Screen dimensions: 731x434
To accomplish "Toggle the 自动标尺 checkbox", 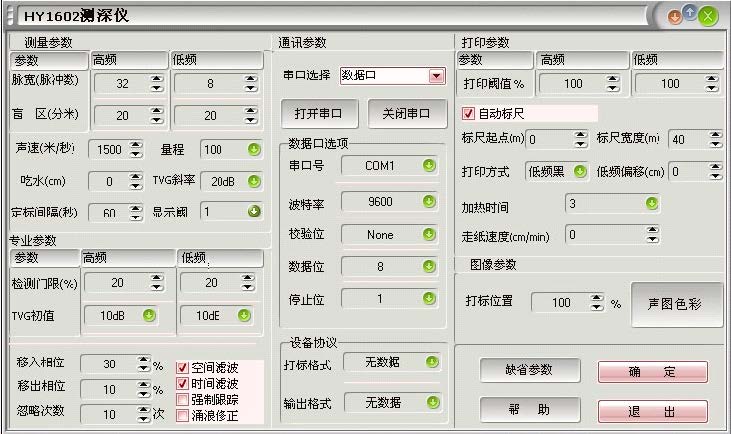I will [x=468, y=113].
